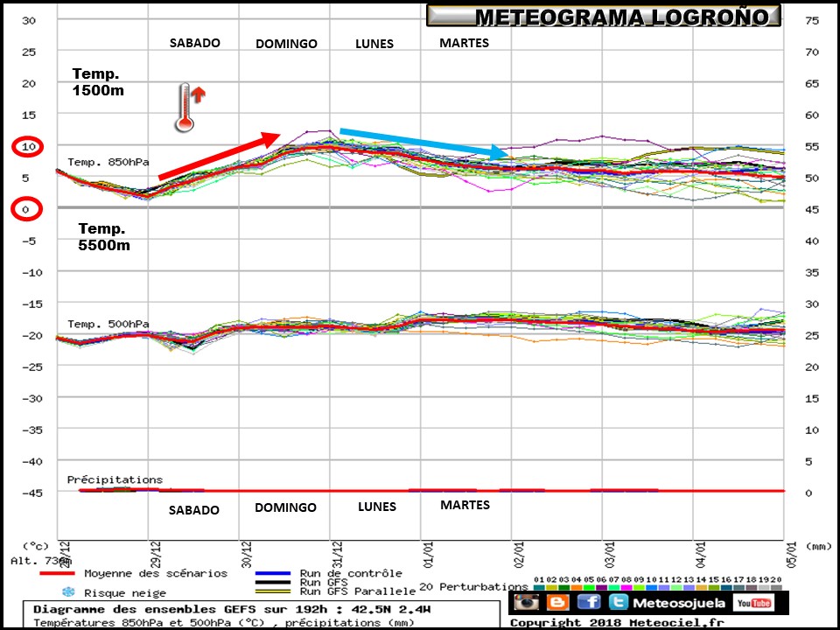Click the Meteosojuela brand name
Screen dimensions: 840x630
[679, 603]
